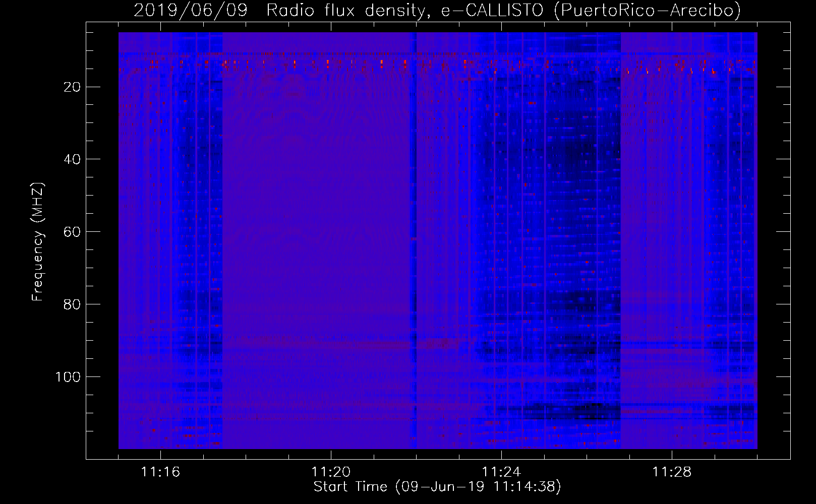Click the 11:24 time tick label
The image size is (816, 504).
pos(501,472)
